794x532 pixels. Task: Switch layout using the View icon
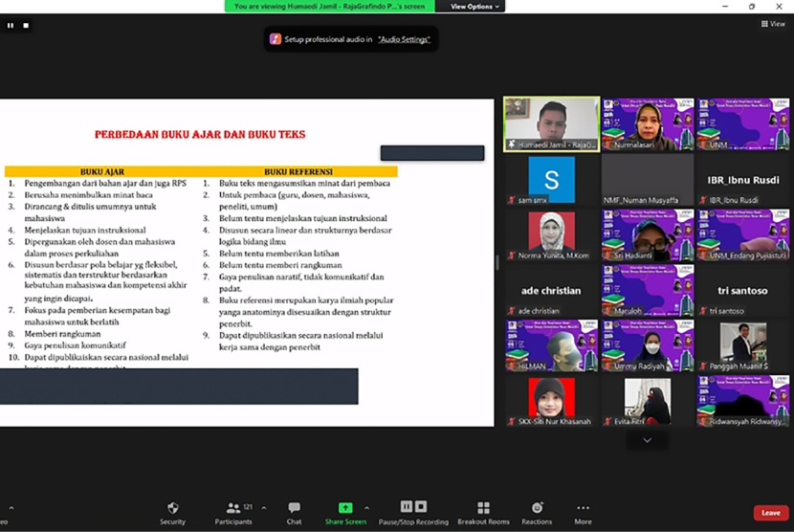[x=772, y=24]
